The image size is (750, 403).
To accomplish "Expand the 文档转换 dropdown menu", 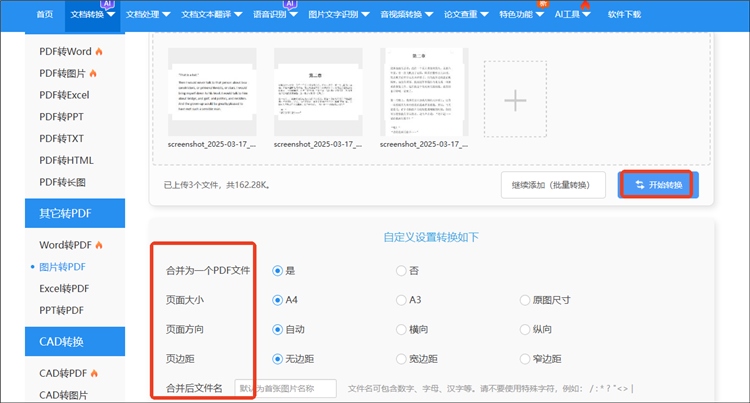I will coord(93,14).
